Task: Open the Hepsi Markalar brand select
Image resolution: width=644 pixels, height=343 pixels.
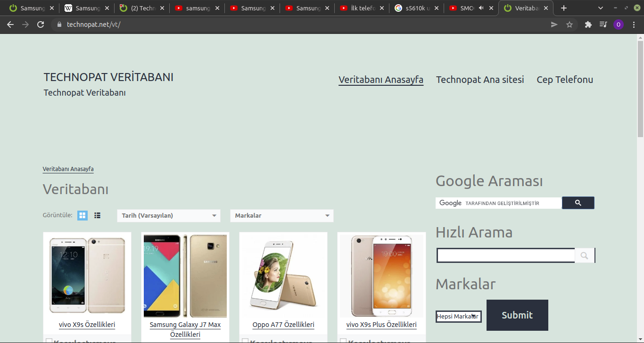Action: click(459, 317)
